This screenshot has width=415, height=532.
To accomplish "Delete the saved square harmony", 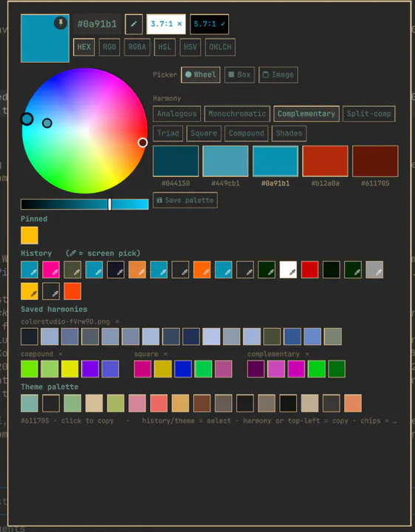I will tap(165, 354).
